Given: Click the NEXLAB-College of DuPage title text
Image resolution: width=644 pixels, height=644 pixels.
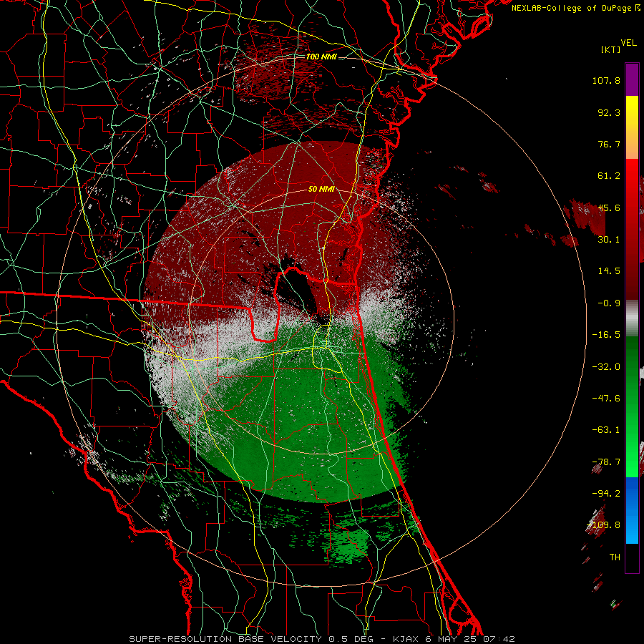Looking at the screenshot, I should [x=572, y=8].
